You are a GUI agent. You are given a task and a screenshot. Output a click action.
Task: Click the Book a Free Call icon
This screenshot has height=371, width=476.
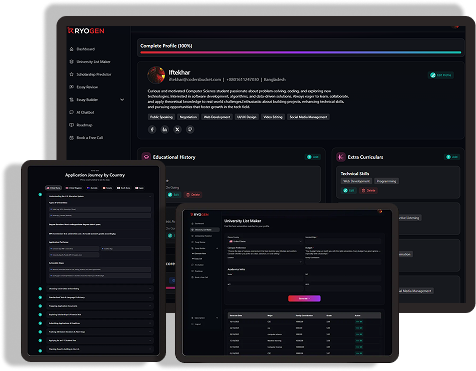click(x=71, y=138)
